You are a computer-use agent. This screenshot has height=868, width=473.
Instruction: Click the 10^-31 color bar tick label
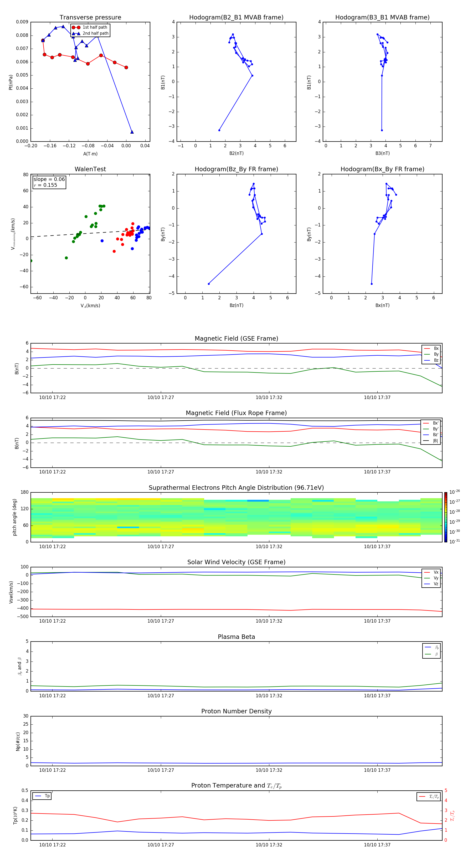coord(455,542)
